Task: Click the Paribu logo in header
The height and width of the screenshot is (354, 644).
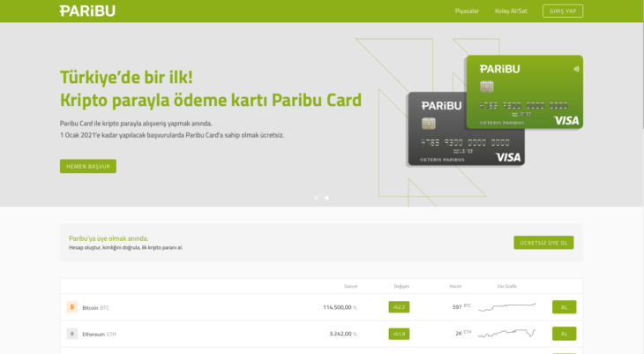Action: (x=87, y=11)
